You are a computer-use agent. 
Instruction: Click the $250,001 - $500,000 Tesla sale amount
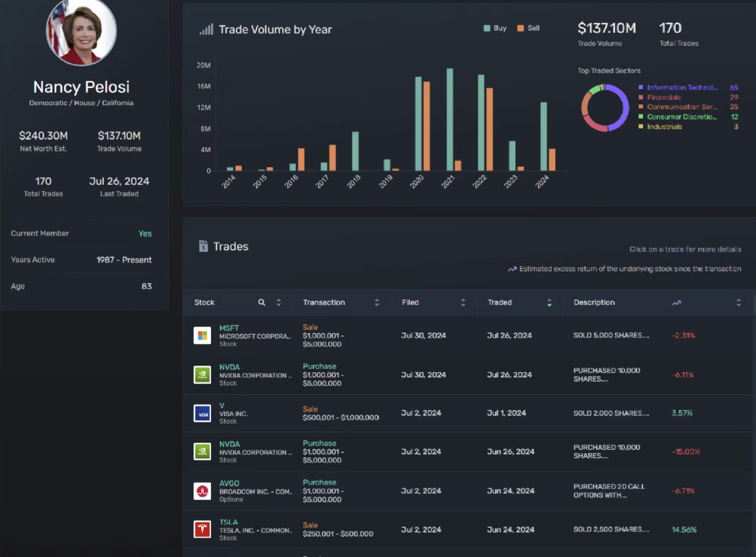[x=338, y=534]
